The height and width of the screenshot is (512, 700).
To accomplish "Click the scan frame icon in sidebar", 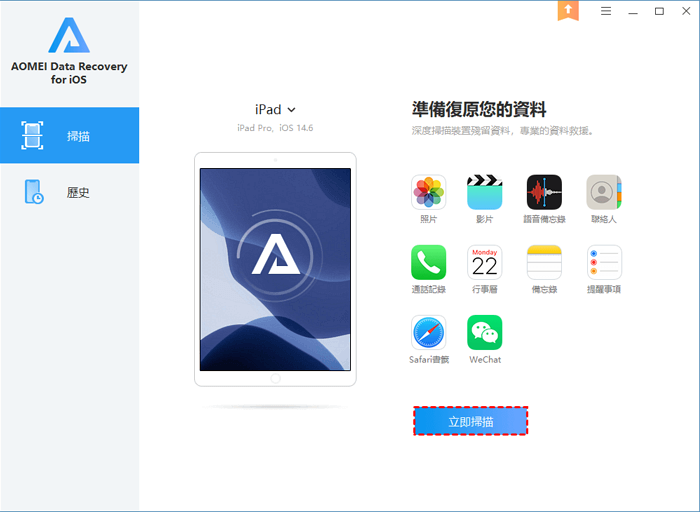I will coord(32,135).
